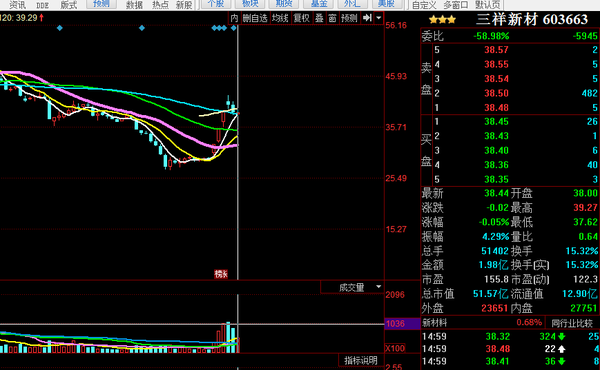The image size is (600, 370).
Task: Click the 预测 chart toolbar button
Action: [349, 18]
